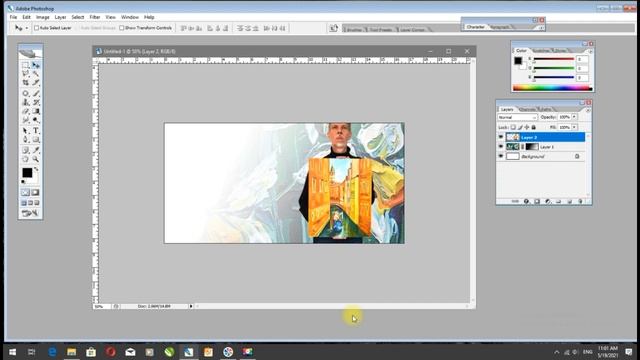Image resolution: width=640 pixels, height=360 pixels.
Task: Select the Eyedropper tool
Action: coord(36,150)
